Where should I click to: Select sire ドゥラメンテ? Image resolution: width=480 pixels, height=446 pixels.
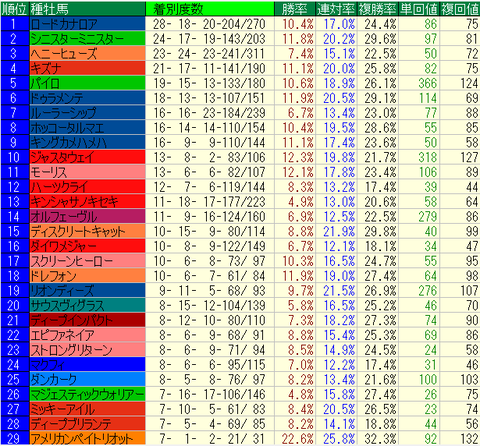pyautogui.click(x=87, y=98)
